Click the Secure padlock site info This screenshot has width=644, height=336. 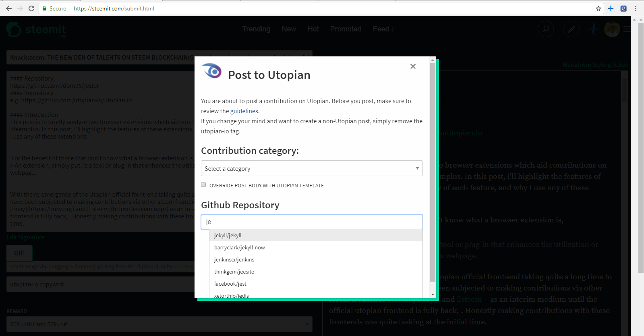[x=54, y=8]
